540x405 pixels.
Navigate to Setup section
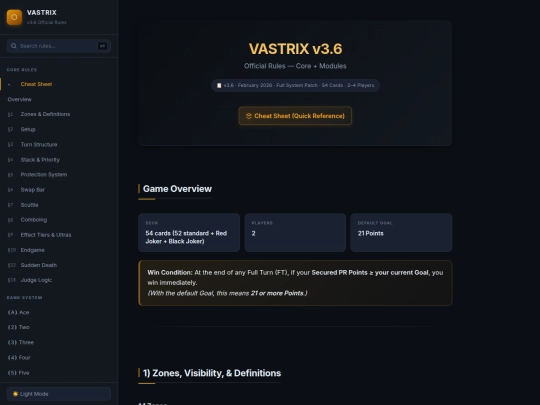(x=59, y=129)
